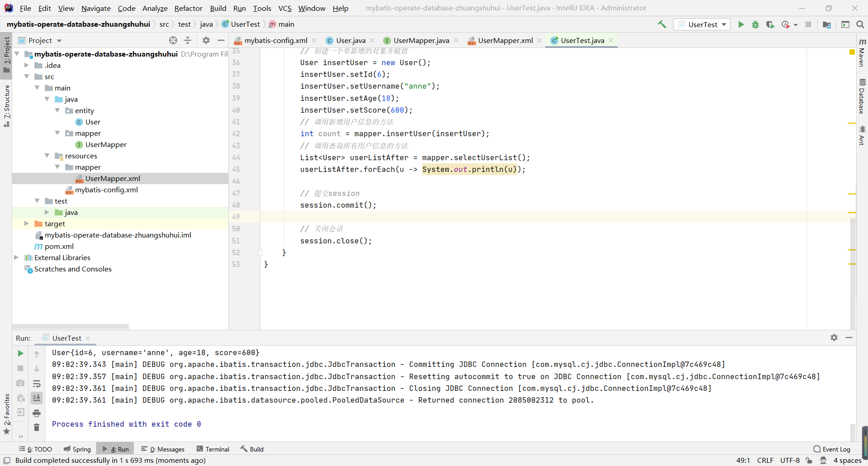Rerun UserTest in Run panel

(20, 353)
